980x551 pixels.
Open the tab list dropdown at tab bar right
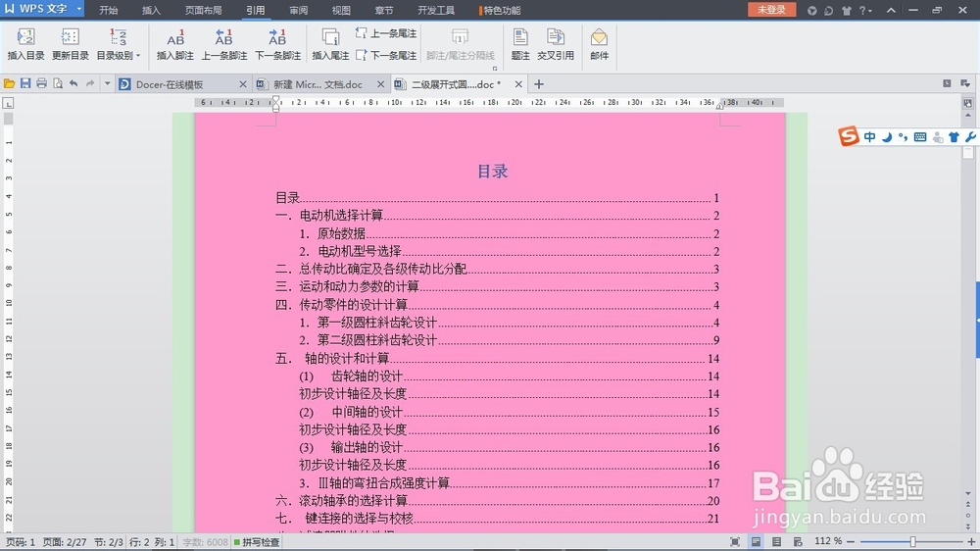pyautogui.click(x=965, y=83)
